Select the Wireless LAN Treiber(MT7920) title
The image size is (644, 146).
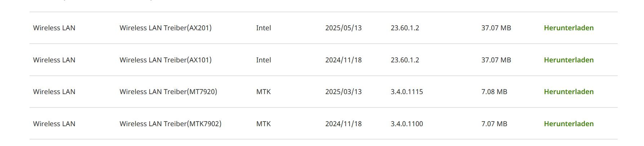[x=168, y=92]
